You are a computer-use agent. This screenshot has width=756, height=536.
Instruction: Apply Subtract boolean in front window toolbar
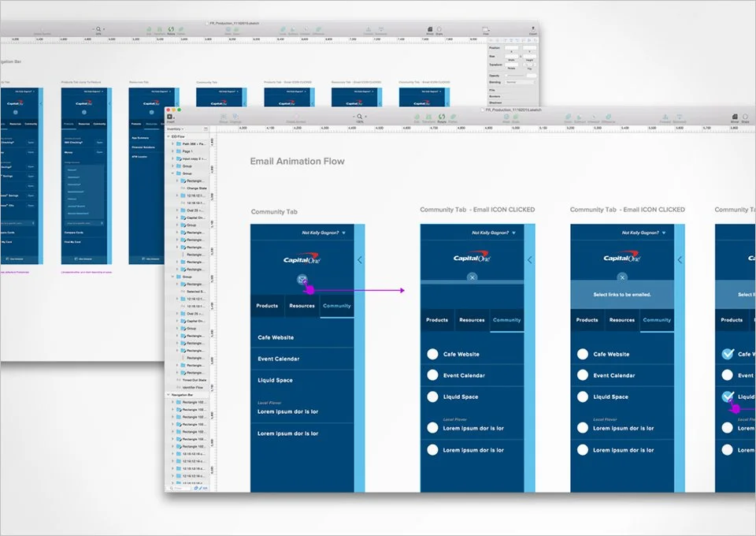click(580, 117)
